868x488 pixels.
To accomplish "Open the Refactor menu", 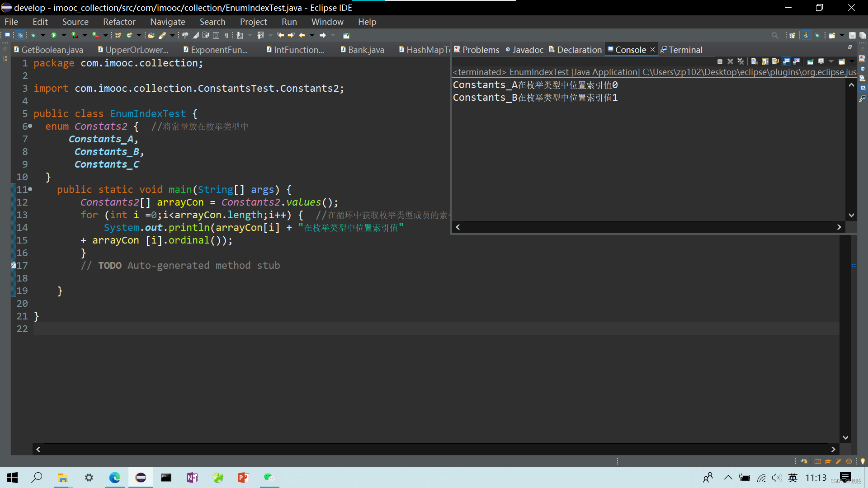I will 119,22.
